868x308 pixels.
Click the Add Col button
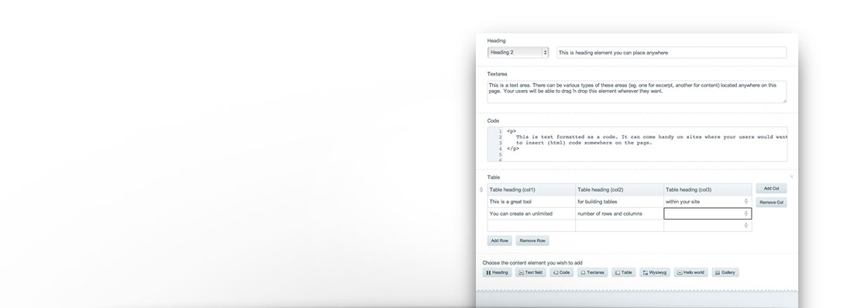pos(771,189)
